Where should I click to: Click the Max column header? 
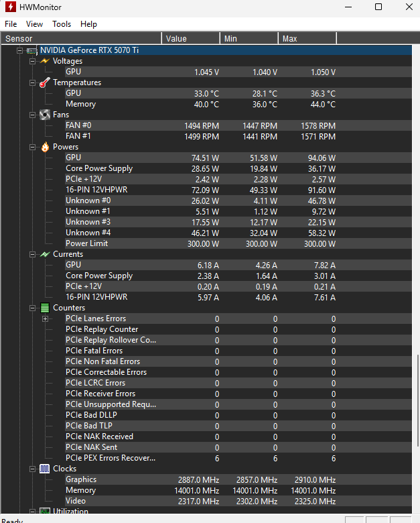307,38
